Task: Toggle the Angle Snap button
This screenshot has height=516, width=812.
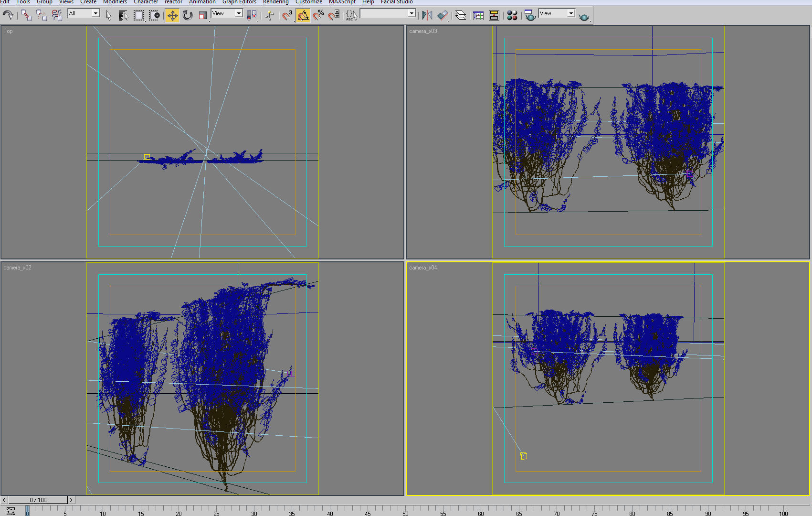Action: tap(303, 15)
